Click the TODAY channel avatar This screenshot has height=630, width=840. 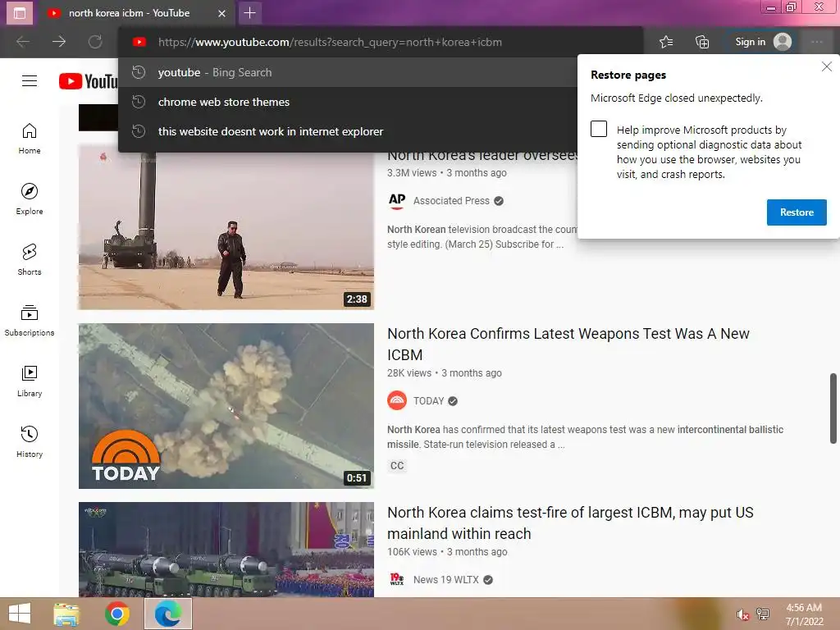(x=397, y=400)
